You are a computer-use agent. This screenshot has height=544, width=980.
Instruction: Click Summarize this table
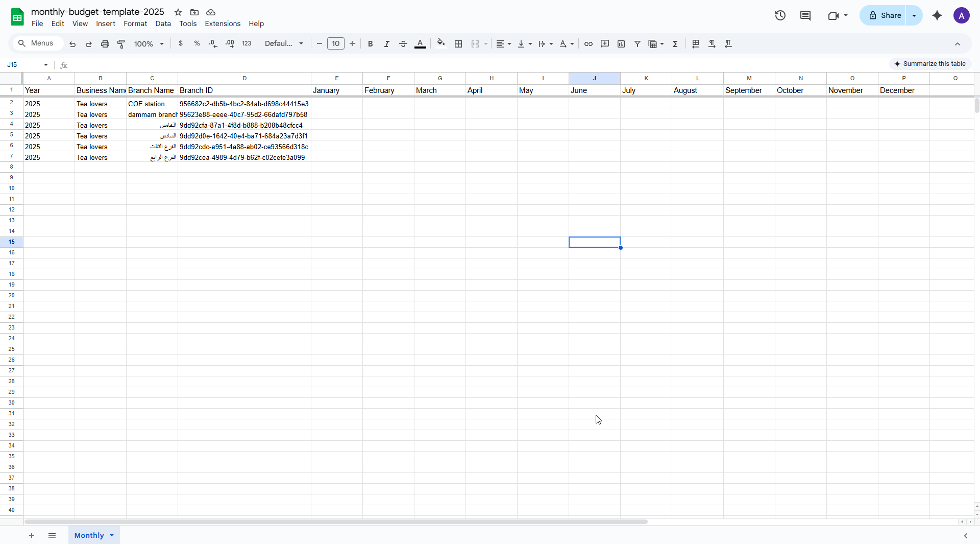click(930, 63)
